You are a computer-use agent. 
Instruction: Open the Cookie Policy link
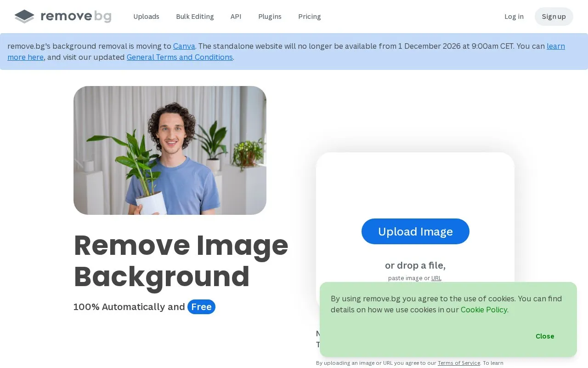pos(484,310)
